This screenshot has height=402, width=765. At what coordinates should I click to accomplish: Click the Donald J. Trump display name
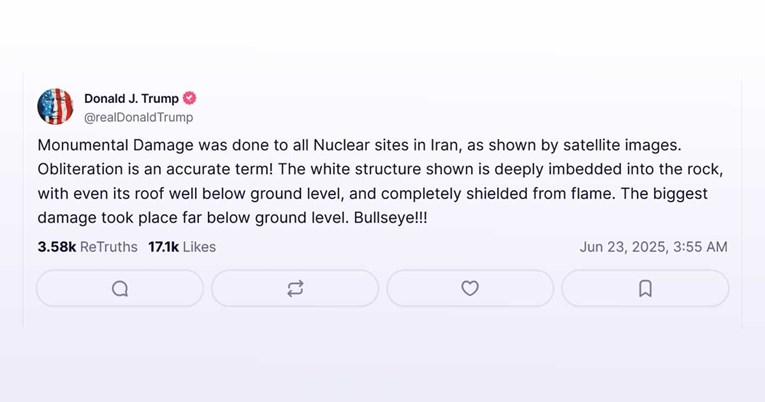[131, 98]
